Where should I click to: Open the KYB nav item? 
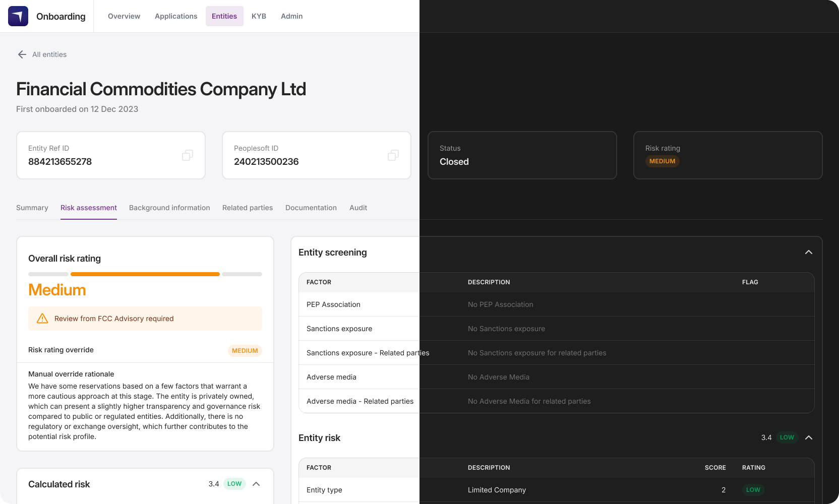(x=259, y=16)
